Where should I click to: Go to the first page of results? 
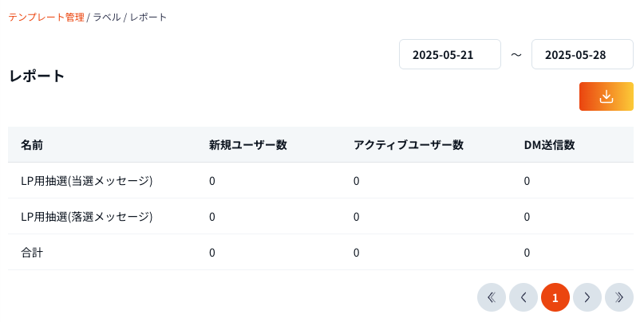coord(492,297)
